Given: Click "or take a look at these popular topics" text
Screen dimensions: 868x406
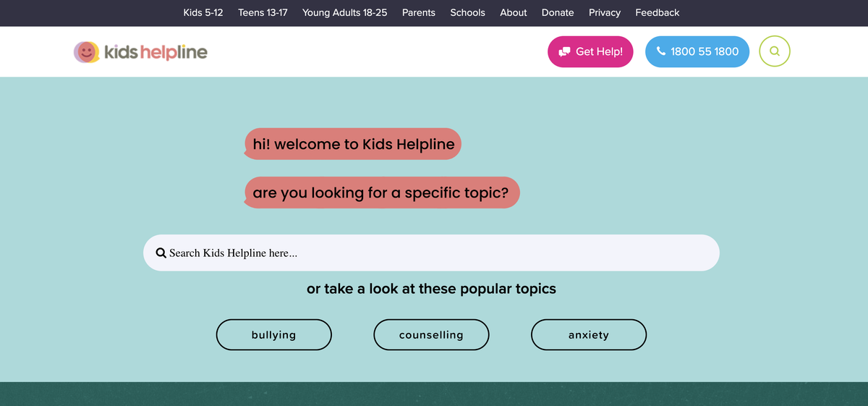Looking at the screenshot, I should (431, 289).
